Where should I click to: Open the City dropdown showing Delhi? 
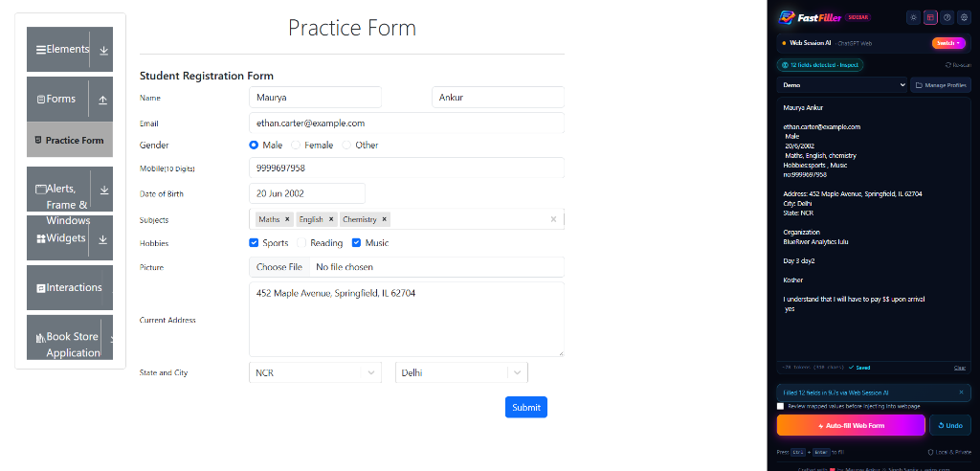coord(461,372)
